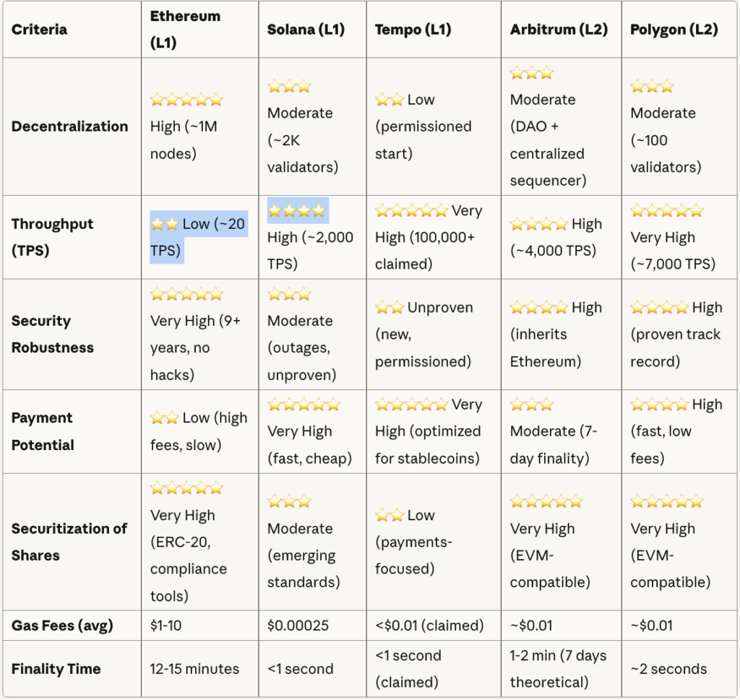Select 'Very High (fast, cheap)' text
The height and width of the screenshot is (700, 740).
(309, 445)
